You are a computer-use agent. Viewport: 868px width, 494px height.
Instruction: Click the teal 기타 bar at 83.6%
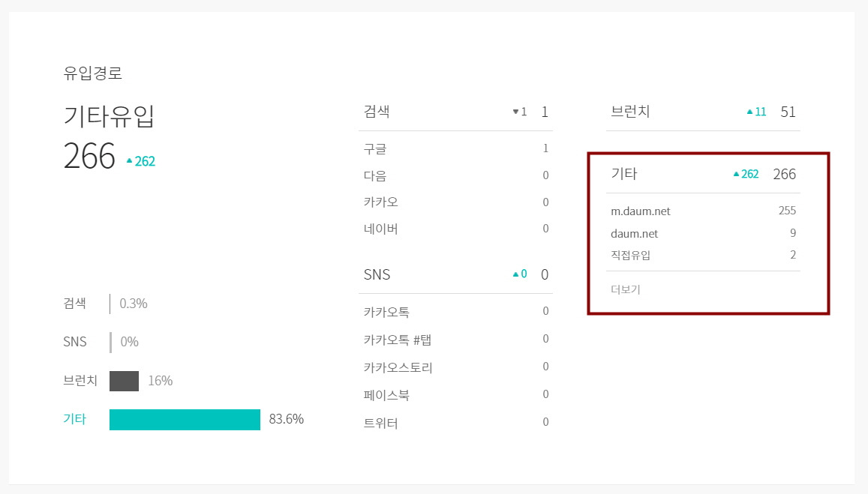[x=185, y=419]
